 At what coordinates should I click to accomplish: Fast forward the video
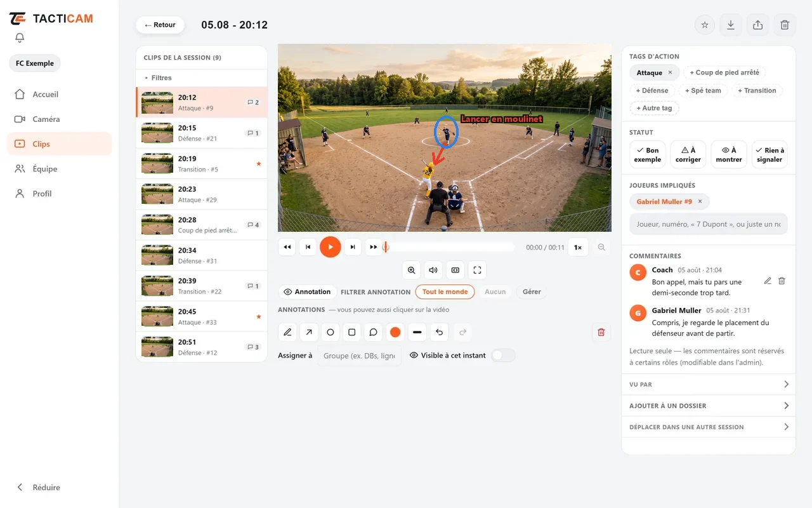[x=374, y=247]
